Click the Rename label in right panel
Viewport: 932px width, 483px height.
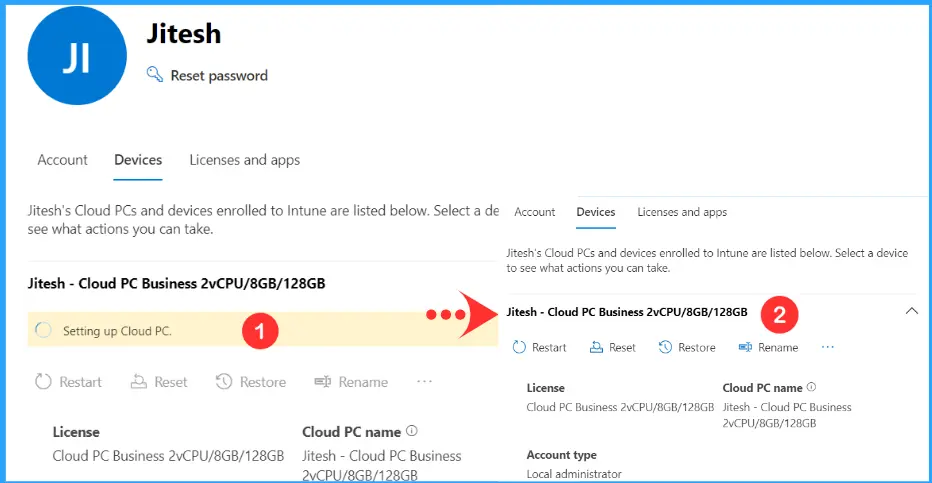(x=778, y=348)
